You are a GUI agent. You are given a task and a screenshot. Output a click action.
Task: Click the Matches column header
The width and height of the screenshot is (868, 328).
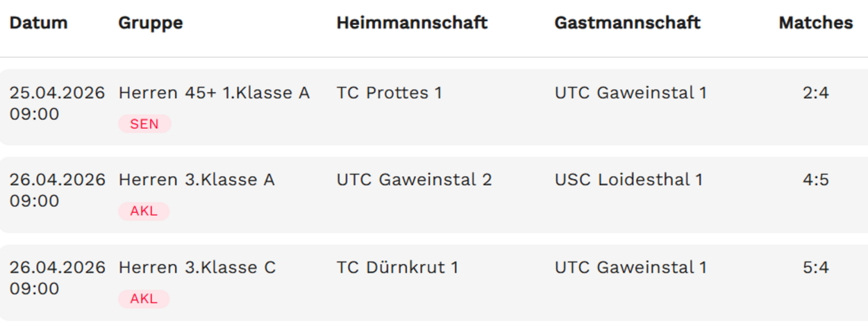(x=815, y=23)
